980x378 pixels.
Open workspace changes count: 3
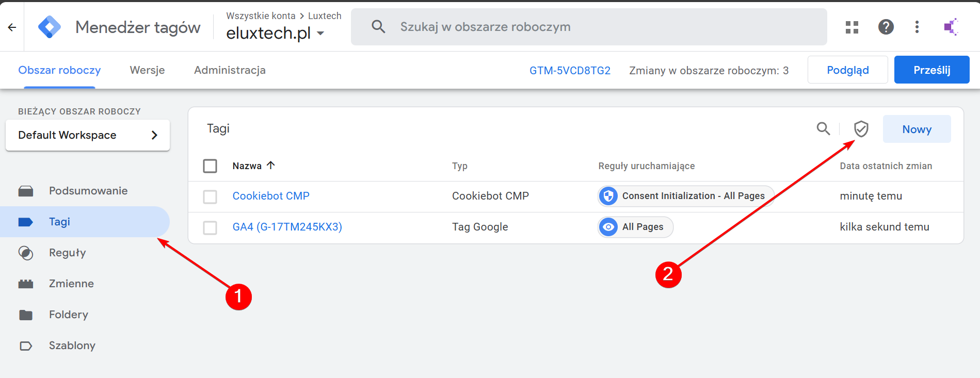(709, 70)
